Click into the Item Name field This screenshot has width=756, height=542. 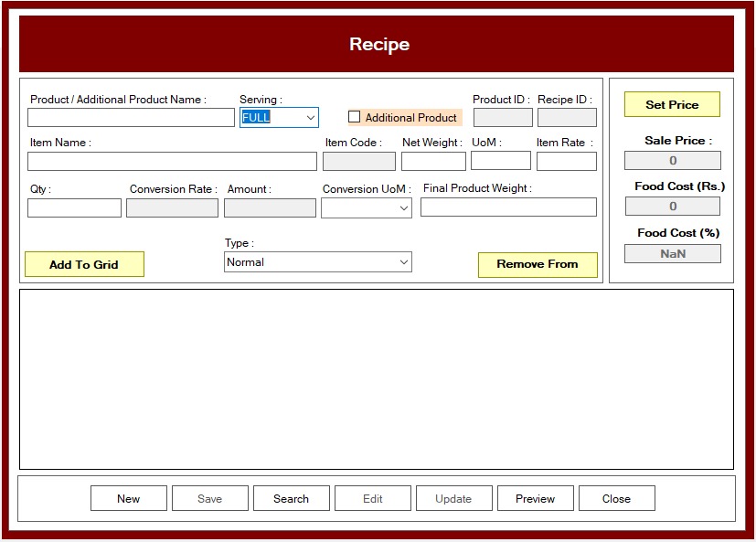tap(172, 162)
